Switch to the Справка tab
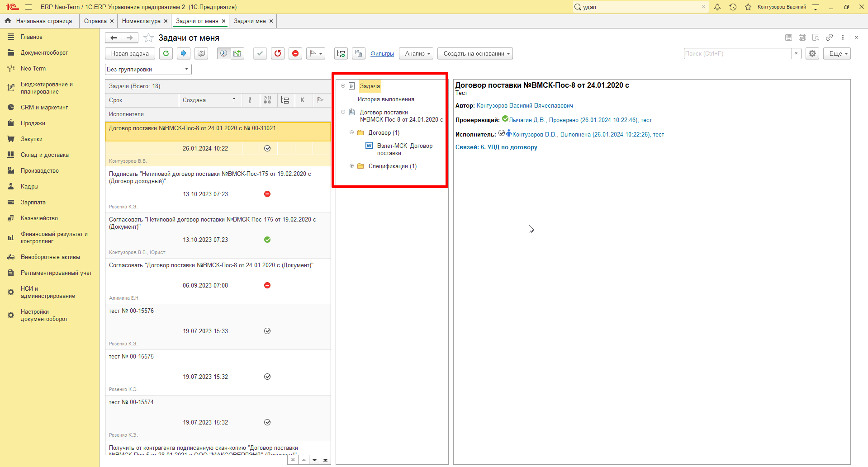The height and width of the screenshot is (467, 868). coord(95,21)
